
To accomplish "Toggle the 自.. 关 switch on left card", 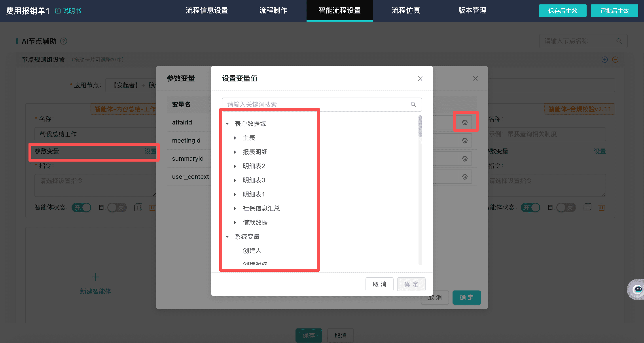I will tap(117, 207).
